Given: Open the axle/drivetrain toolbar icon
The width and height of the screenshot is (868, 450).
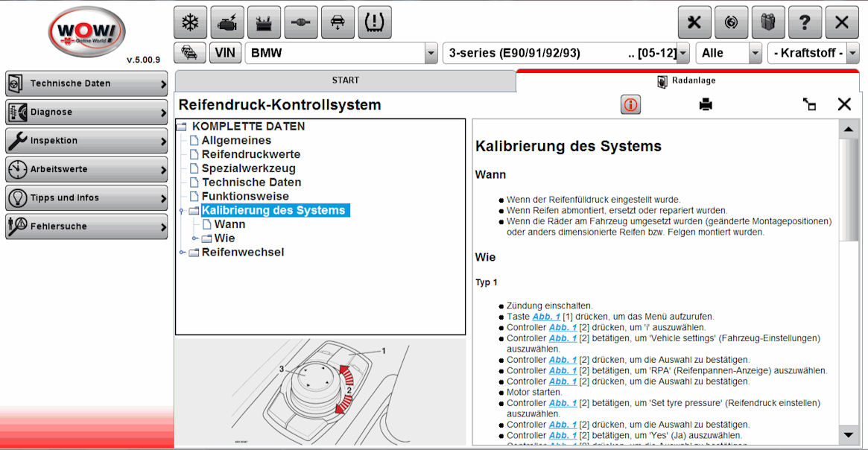Looking at the screenshot, I should point(301,22).
